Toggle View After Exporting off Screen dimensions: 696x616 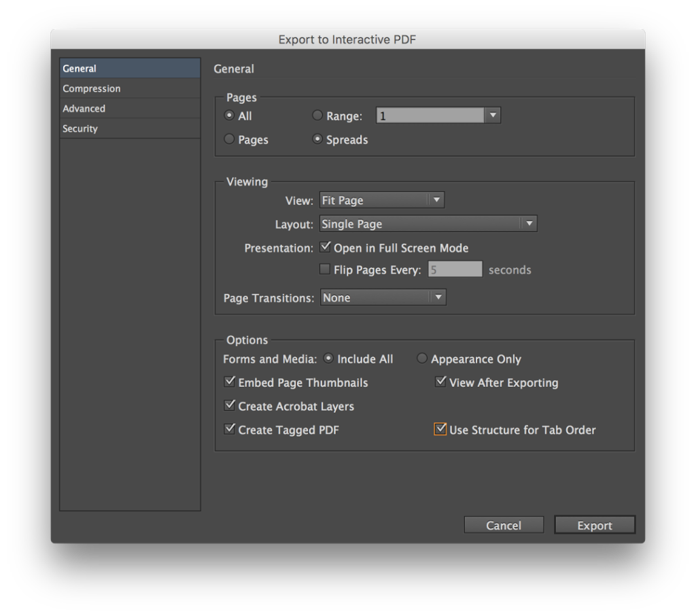[441, 382]
